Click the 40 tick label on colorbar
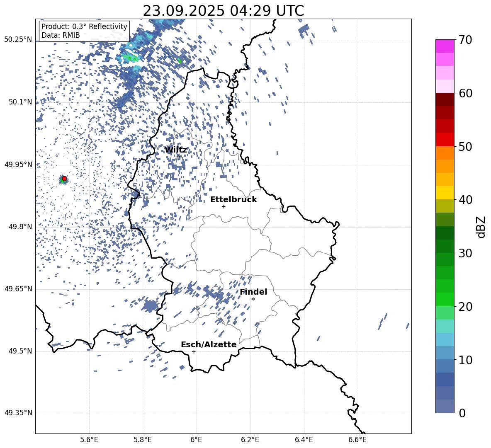Screen dimensions: 491x448 (x=465, y=200)
